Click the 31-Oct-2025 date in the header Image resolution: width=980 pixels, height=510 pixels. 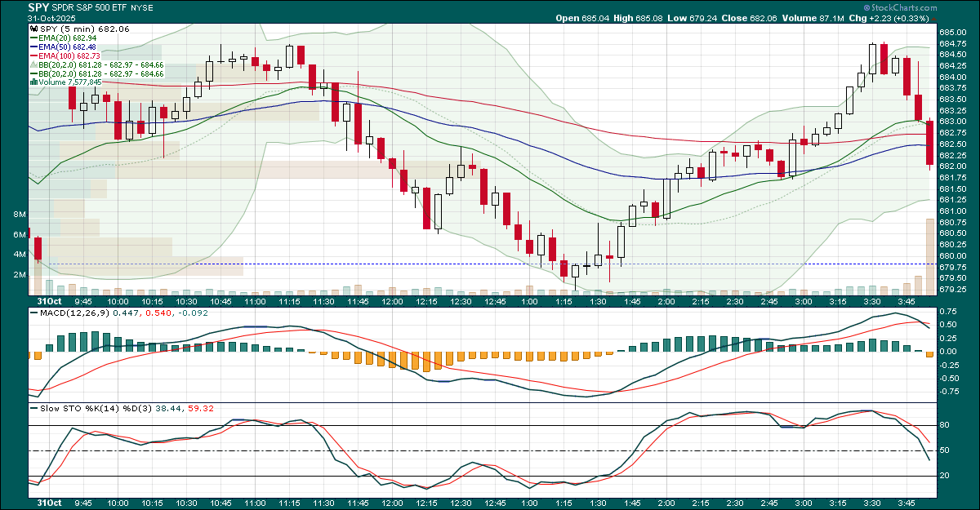[x=51, y=18]
